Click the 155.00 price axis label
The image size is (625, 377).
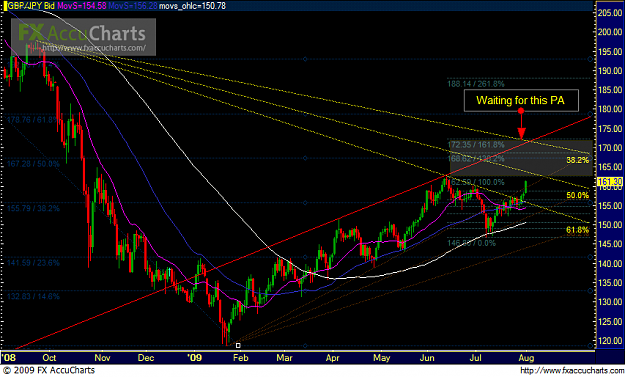(610, 205)
